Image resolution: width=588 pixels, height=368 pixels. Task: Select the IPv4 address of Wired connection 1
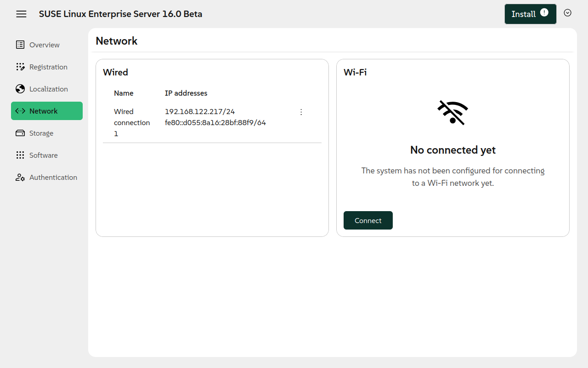pyautogui.click(x=199, y=111)
